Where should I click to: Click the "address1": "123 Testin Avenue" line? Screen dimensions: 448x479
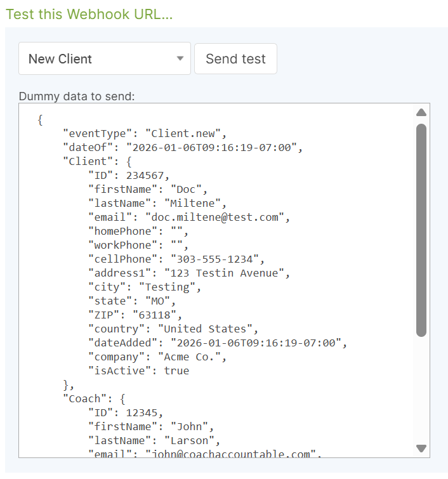[x=189, y=273]
